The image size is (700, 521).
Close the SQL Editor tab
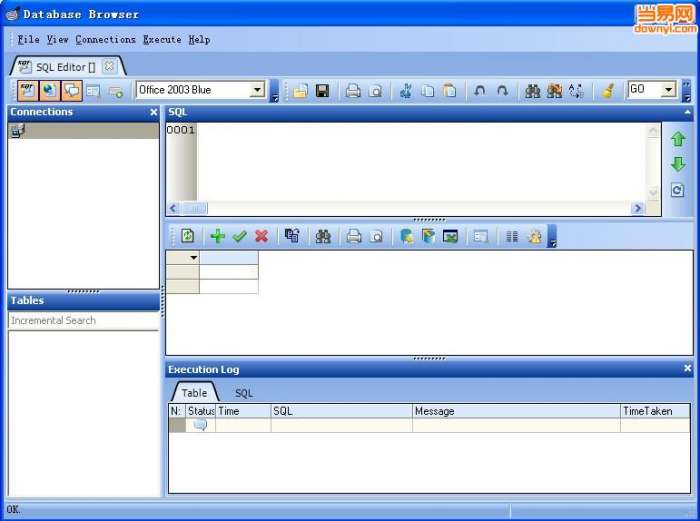point(108,67)
